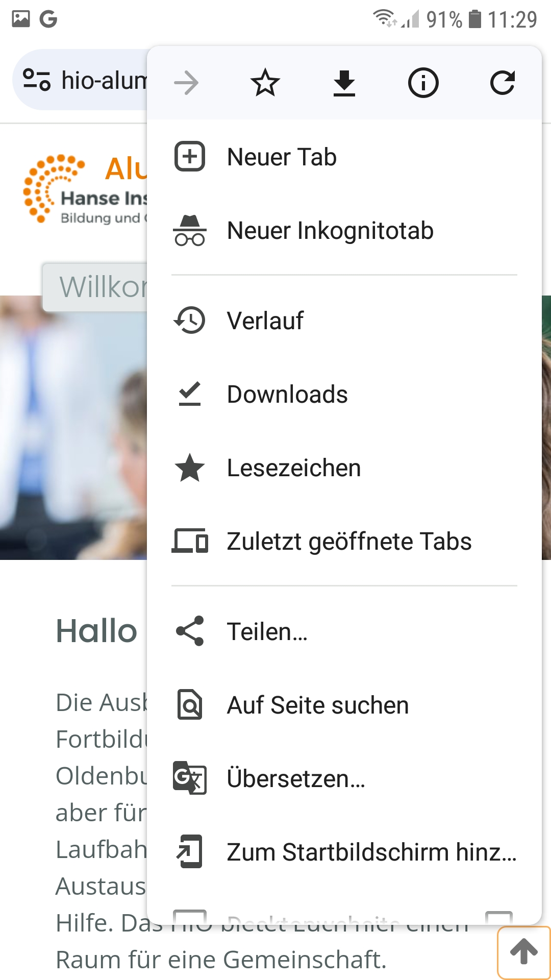Open page info via the info icon
Screen dimensions: 551x980
423,83
